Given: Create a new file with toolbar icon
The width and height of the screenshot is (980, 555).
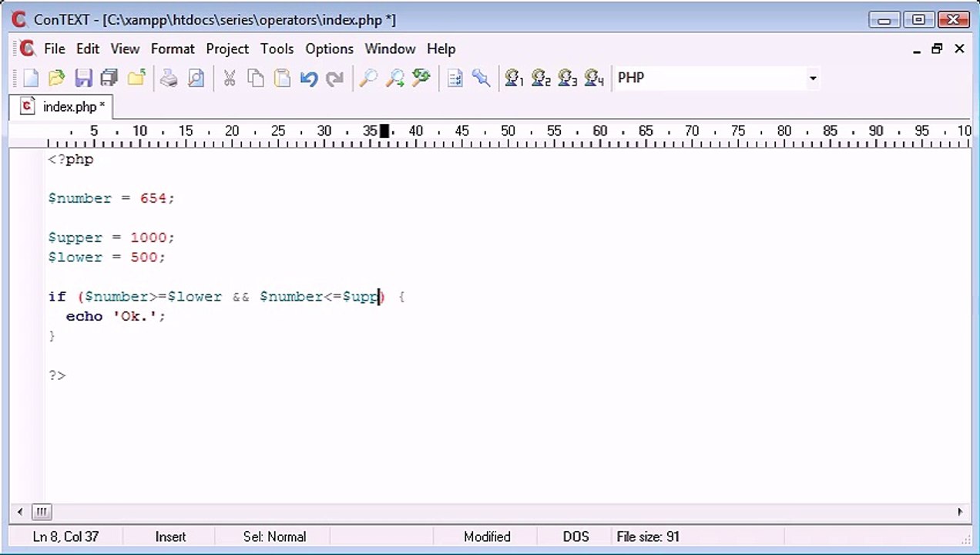Looking at the screenshot, I should [x=30, y=78].
